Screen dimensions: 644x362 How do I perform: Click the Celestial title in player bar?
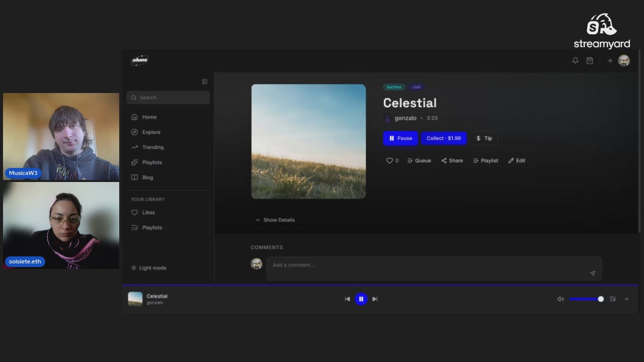pyautogui.click(x=157, y=296)
